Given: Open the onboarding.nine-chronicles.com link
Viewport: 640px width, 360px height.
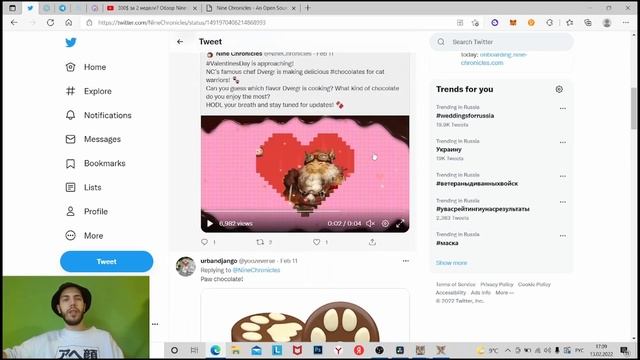Looking at the screenshot, I should tap(493, 58).
